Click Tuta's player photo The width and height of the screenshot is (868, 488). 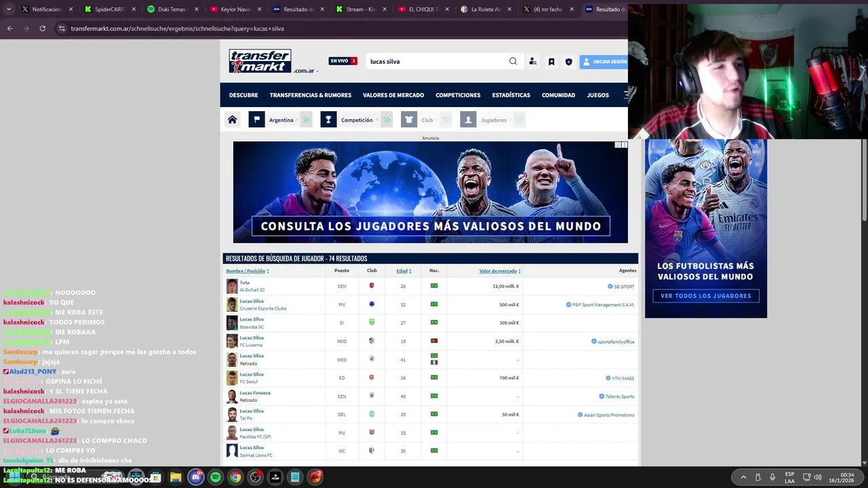coord(232,286)
